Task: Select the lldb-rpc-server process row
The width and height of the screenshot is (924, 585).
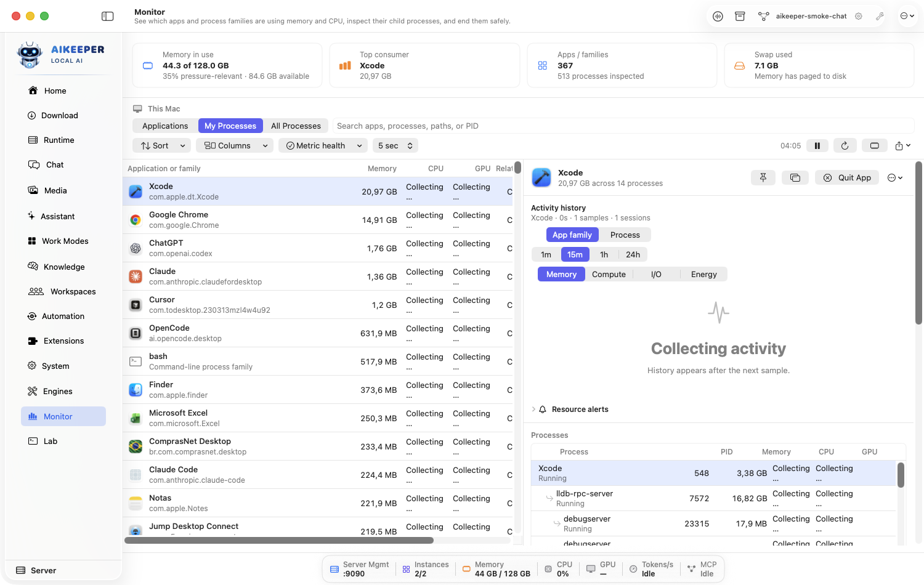Action: coord(713,498)
